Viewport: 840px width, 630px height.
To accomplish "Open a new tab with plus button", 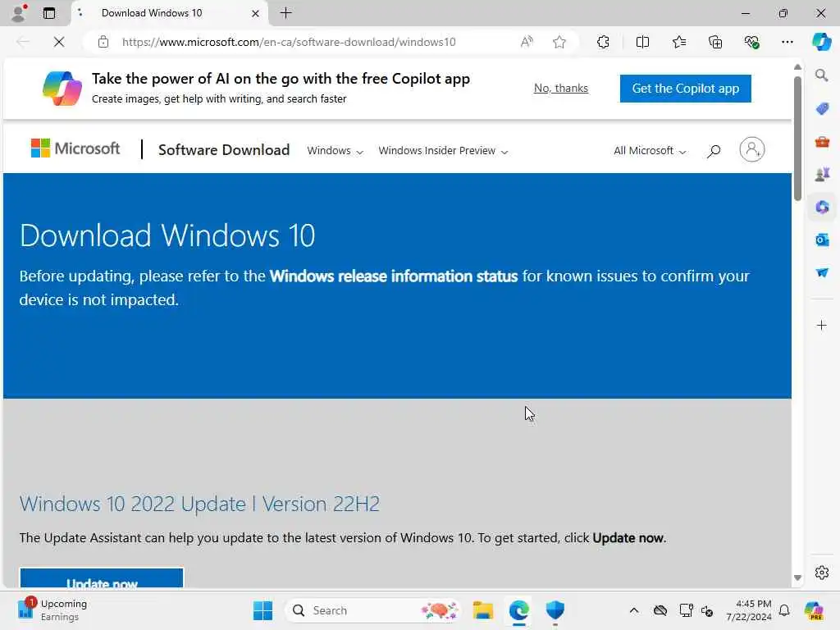I will pyautogui.click(x=286, y=13).
